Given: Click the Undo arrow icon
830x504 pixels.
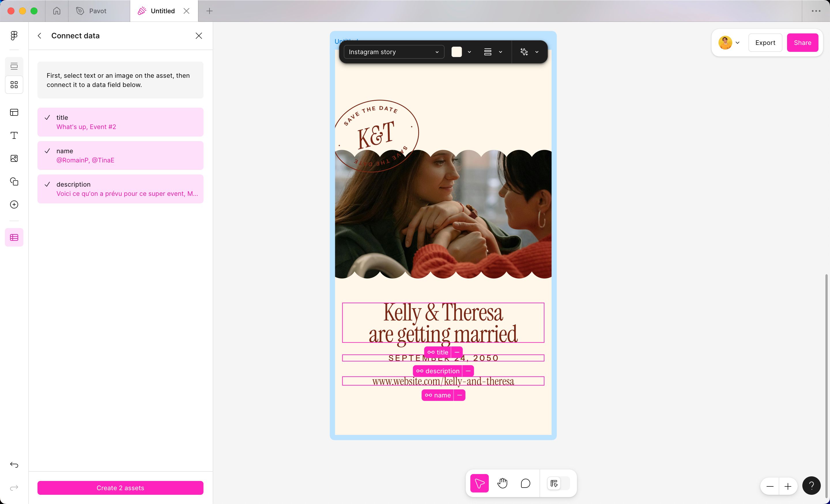Looking at the screenshot, I should (x=14, y=465).
